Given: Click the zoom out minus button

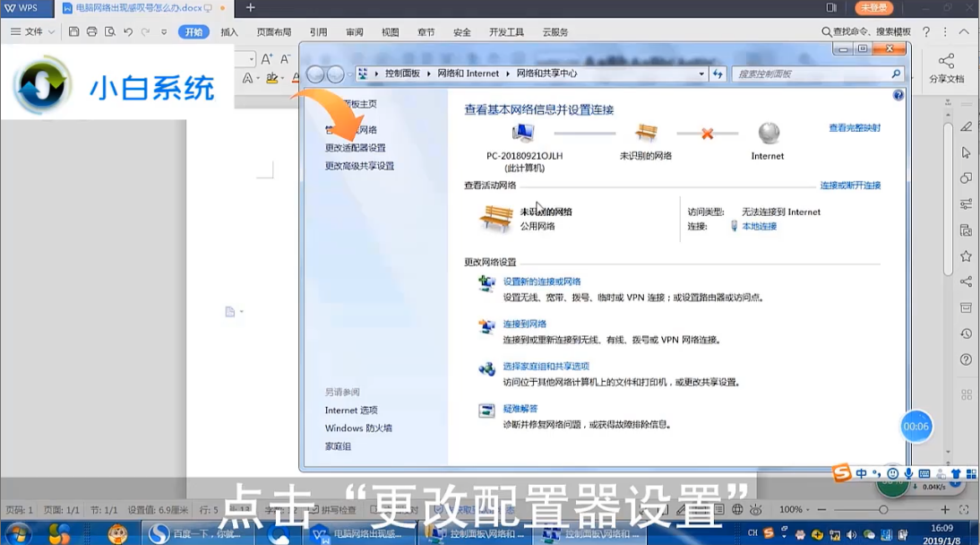Looking at the screenshot, I should pos(821,510).
